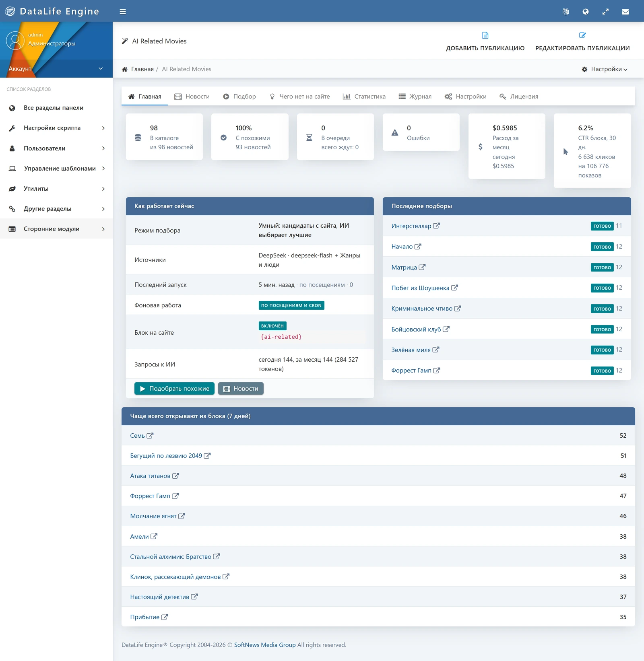Click the language translate icon in header
This screenshot has width=644, height=661.
[566, 12]
